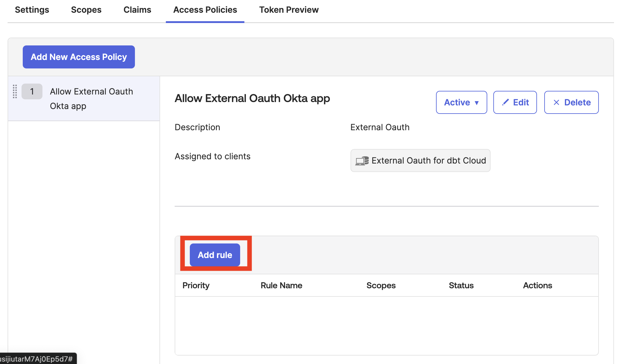Click the Edit button for the policy
The height and width of the screenshot is (364, 624).
pyautogui.click(x=515, y=102)
